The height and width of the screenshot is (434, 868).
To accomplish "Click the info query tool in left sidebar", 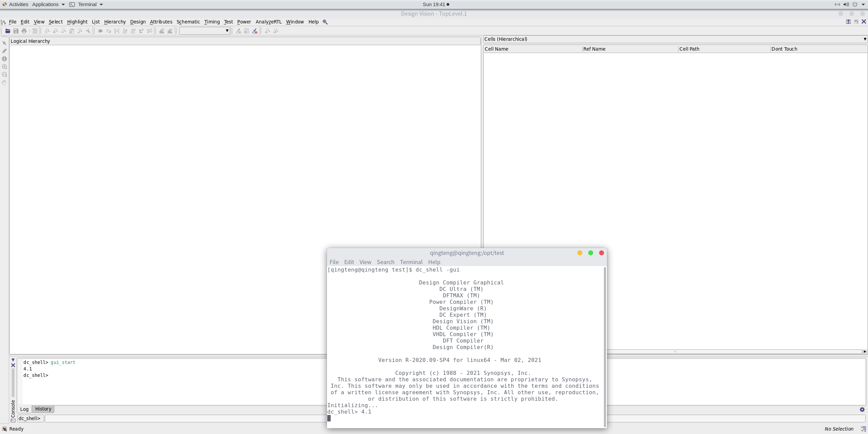I will 4,59.
